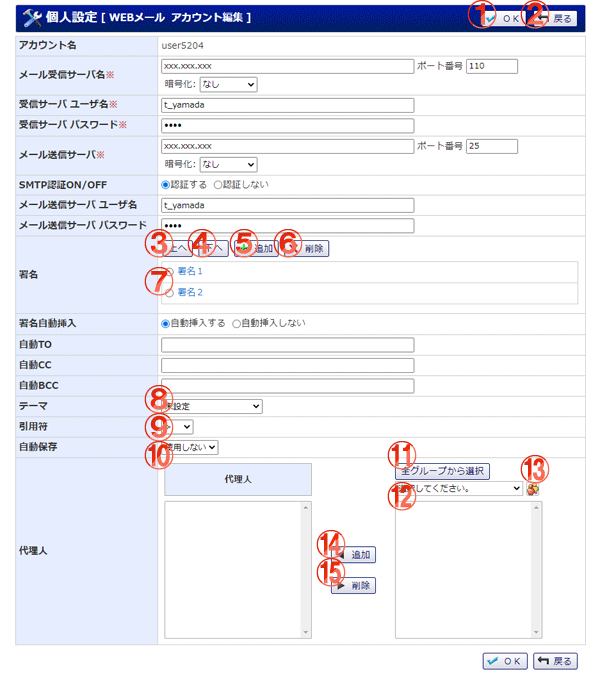Select 自動挿入しない radio button
The width and height of the screenshot is (600, 681).
coord(236,324)
